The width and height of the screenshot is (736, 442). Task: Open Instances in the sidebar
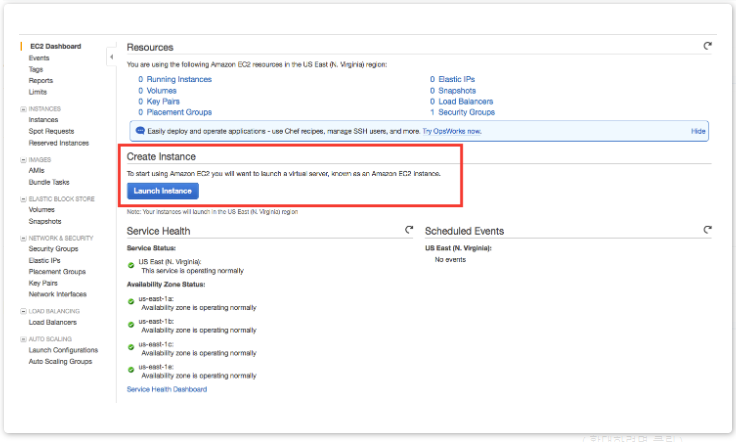pyautogui.click(x=43, y=120)
